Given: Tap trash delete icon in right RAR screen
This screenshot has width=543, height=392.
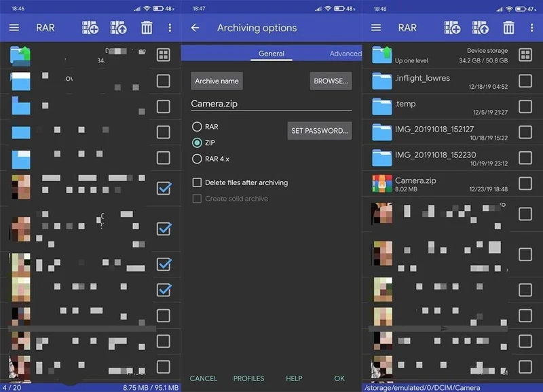Looking at the screenshot, I should click(x=508, y=28).
